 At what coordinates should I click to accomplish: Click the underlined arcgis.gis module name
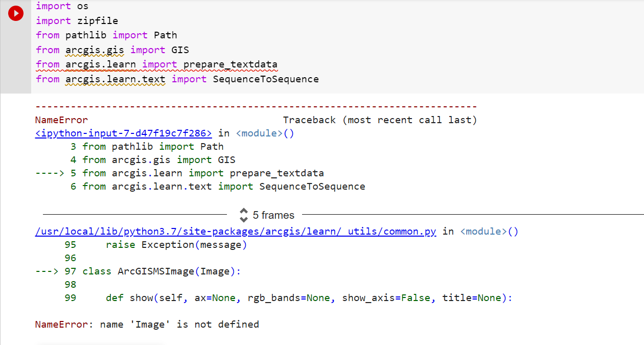95,50
